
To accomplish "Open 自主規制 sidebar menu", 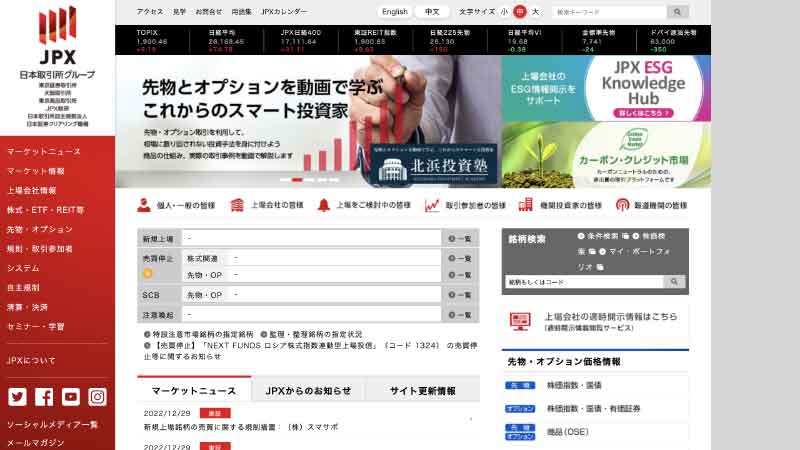I will point(23,288).
